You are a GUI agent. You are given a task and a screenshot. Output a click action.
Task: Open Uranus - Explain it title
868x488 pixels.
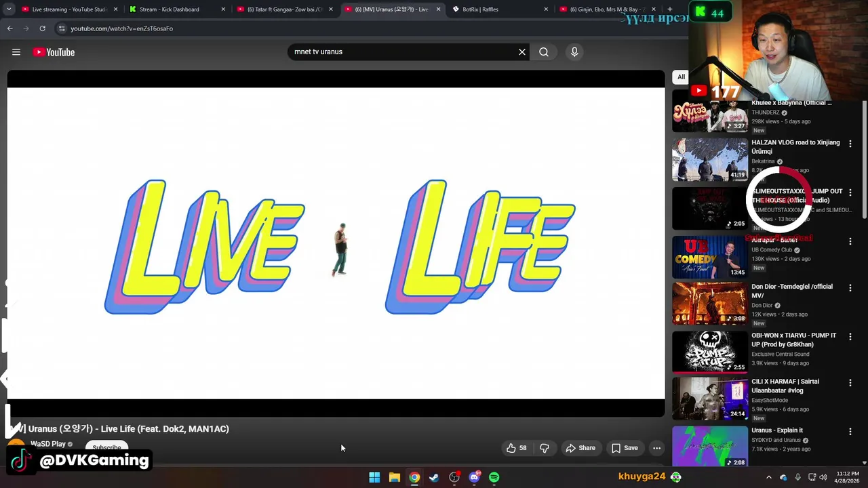tap(777, 430)
